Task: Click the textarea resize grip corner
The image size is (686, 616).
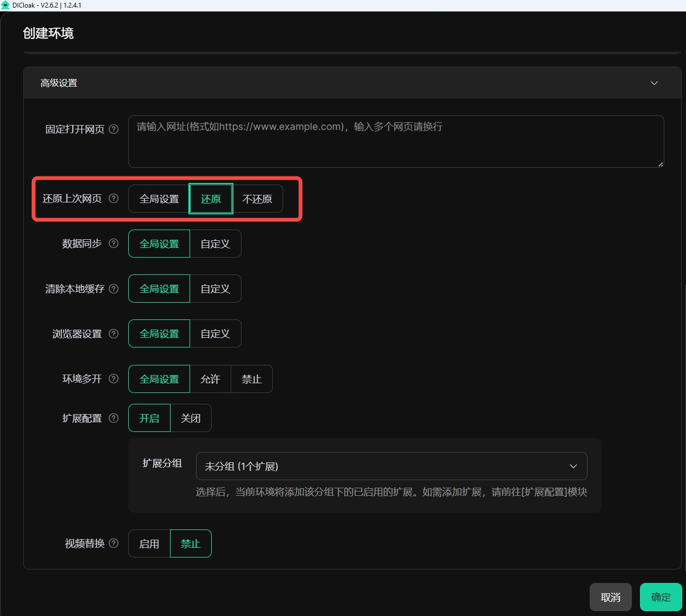Action: point(661,164)
